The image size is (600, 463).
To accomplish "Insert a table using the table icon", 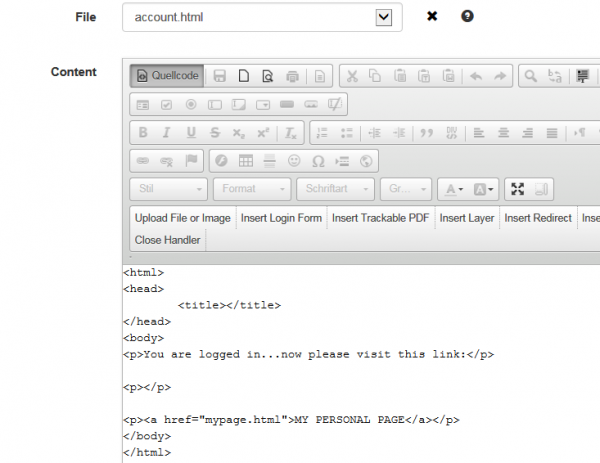I will [246, 161].
